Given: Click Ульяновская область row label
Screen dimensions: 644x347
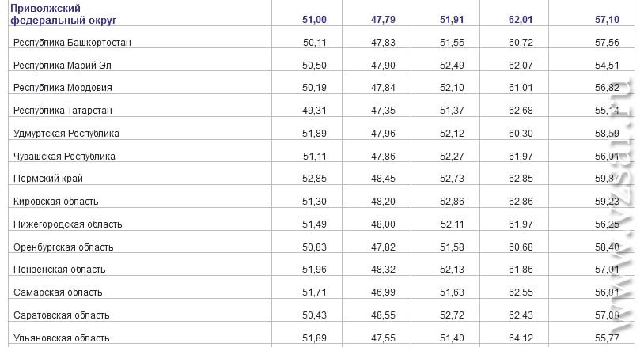Looking at the screenshot, I should 62,338.
